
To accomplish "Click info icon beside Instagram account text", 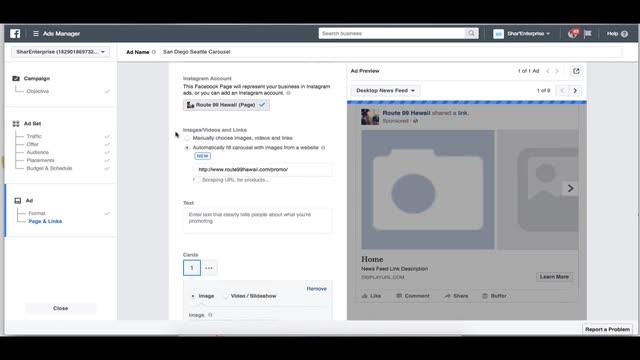I will (289, 93).
